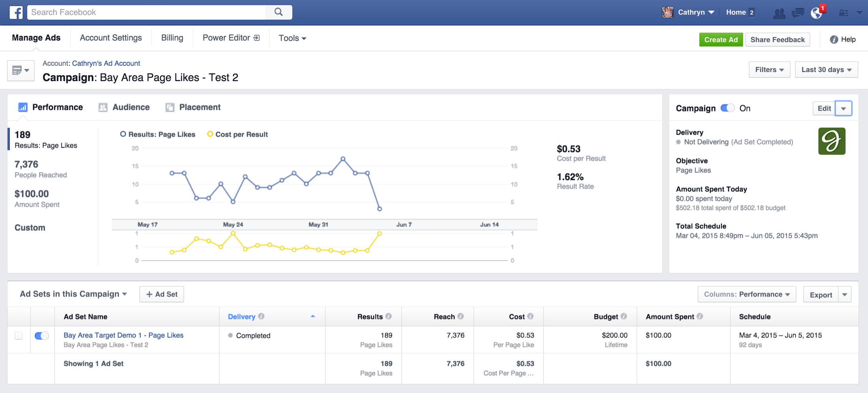Toggle the Bay Area Target Demo ad set switch

(x=41, y=336)
